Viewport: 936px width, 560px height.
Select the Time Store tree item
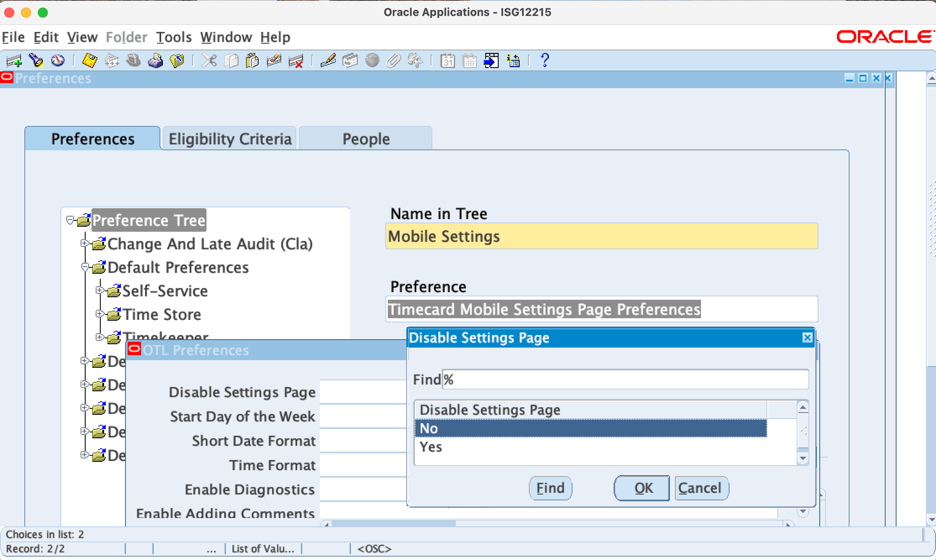(x=162, y=314)
